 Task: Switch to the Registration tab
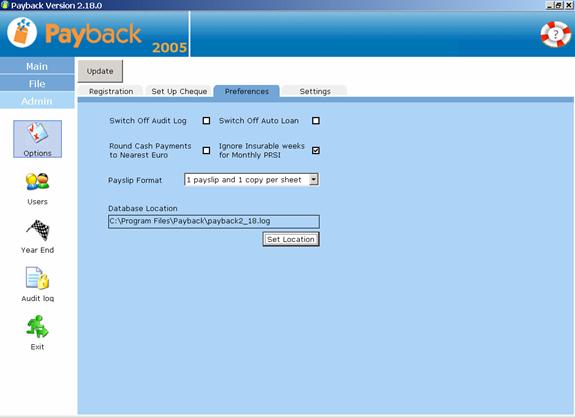[x=111, y=91]
